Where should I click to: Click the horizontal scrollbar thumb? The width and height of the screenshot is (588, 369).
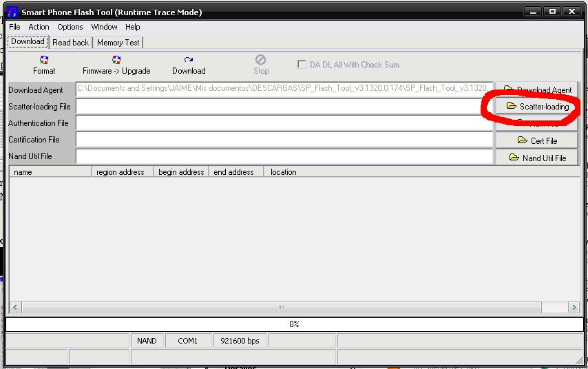tap(281, 308)
